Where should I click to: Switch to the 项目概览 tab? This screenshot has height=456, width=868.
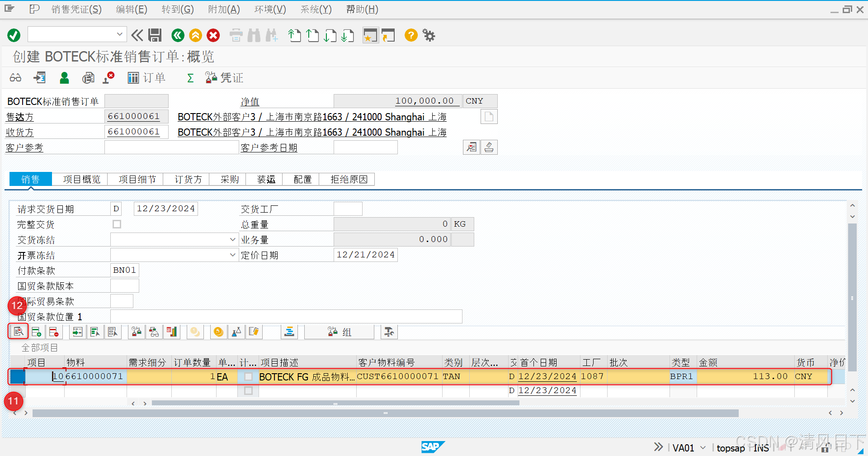pyautogui.click(x=82, y=179)
